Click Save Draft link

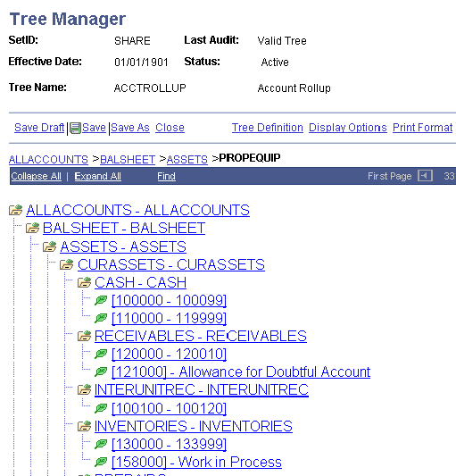coord(39,128)
